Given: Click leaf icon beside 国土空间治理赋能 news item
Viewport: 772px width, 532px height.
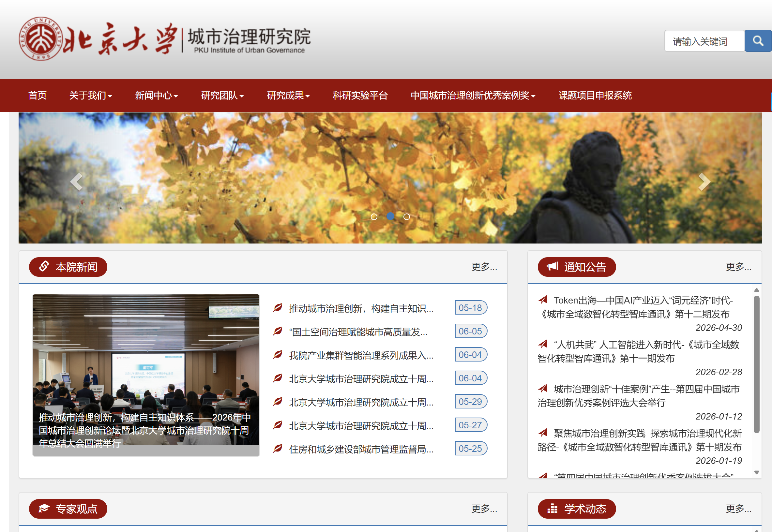Looking at the screenshot, I should pos(278,331).
